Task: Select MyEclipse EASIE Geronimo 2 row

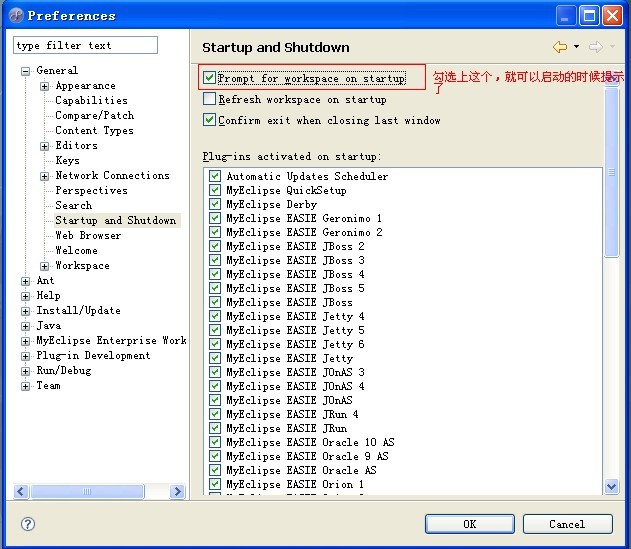Action: click(x=304, y=232)
